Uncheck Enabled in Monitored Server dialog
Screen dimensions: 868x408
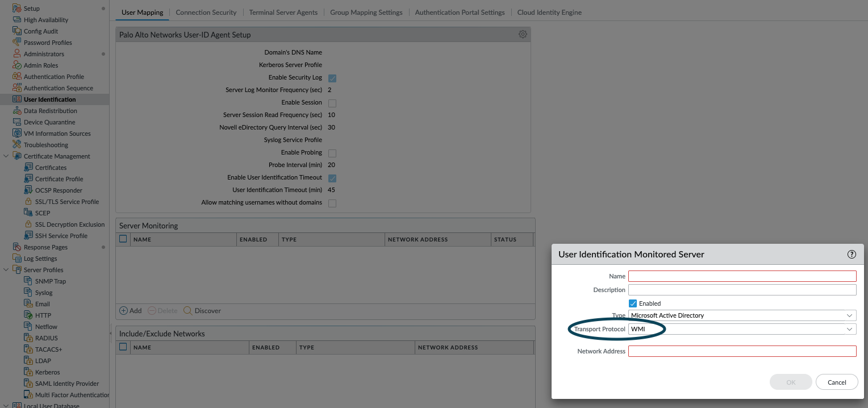tap(633, 303)
